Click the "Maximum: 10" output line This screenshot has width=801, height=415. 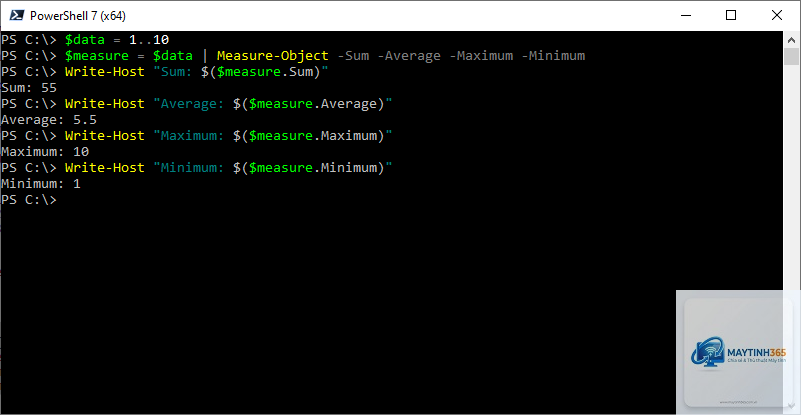click(x=45, y=151)
